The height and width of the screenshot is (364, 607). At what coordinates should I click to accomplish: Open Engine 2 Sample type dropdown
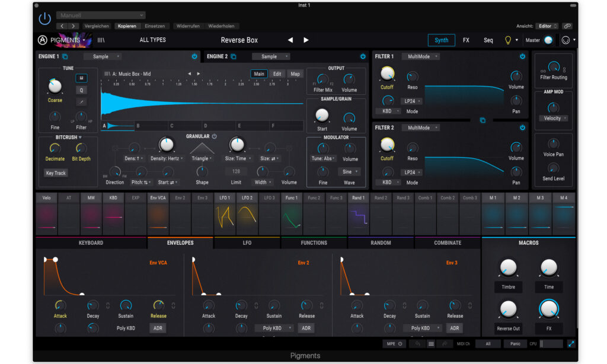coord(270,56)
